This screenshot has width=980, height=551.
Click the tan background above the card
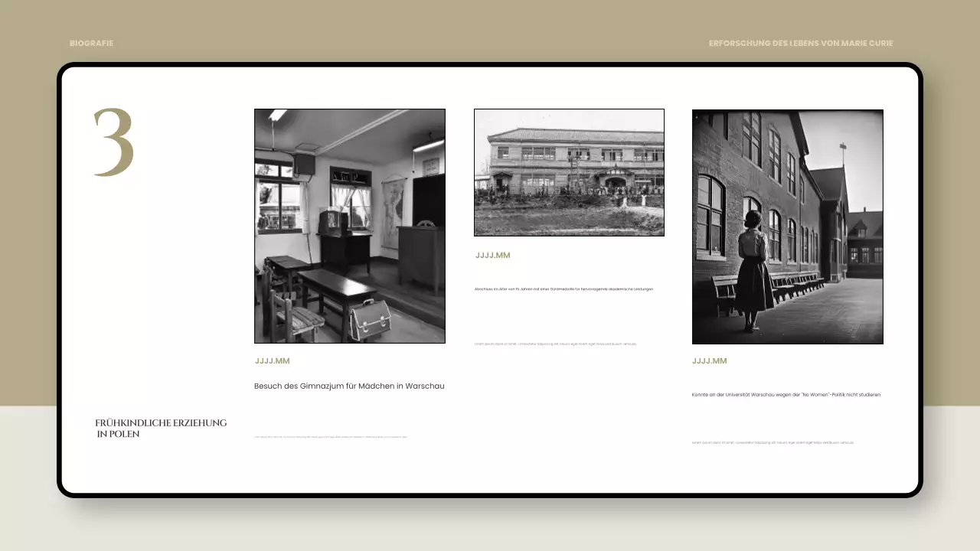(490, 23)
